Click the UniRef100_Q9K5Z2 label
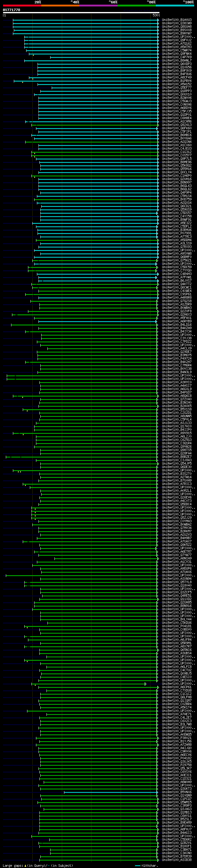This screenshot has width=197, height=868. pos(177,545)
